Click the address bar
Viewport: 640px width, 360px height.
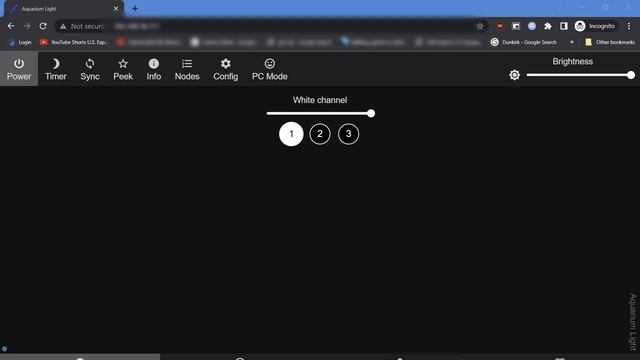271,26
